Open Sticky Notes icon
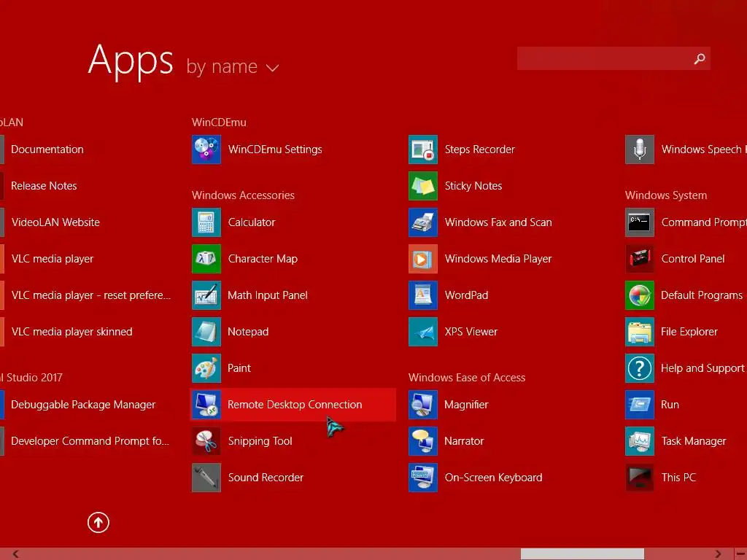 coord(423,186)
